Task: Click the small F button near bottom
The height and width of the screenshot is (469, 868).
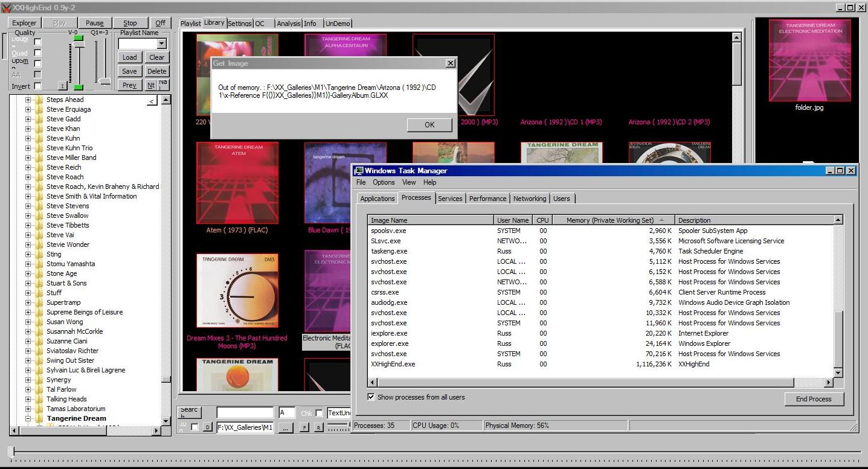Action: [x=304, y=427]
